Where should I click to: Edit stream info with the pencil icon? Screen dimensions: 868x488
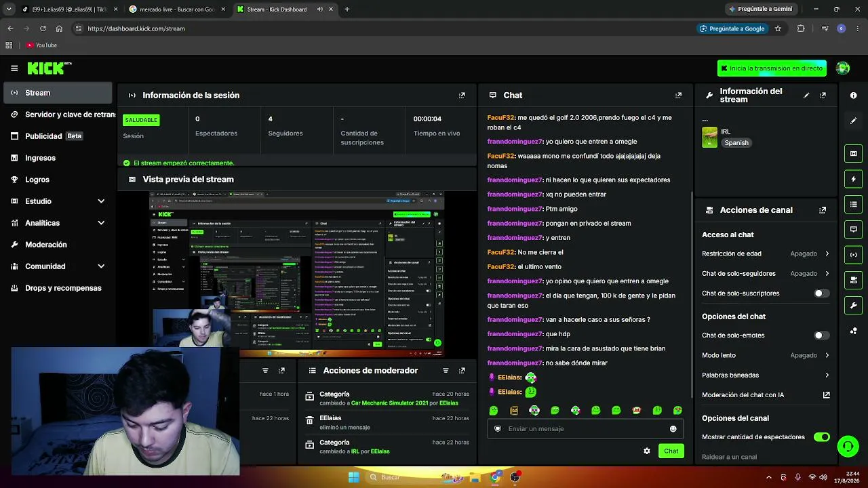click(x=806, y=96)
